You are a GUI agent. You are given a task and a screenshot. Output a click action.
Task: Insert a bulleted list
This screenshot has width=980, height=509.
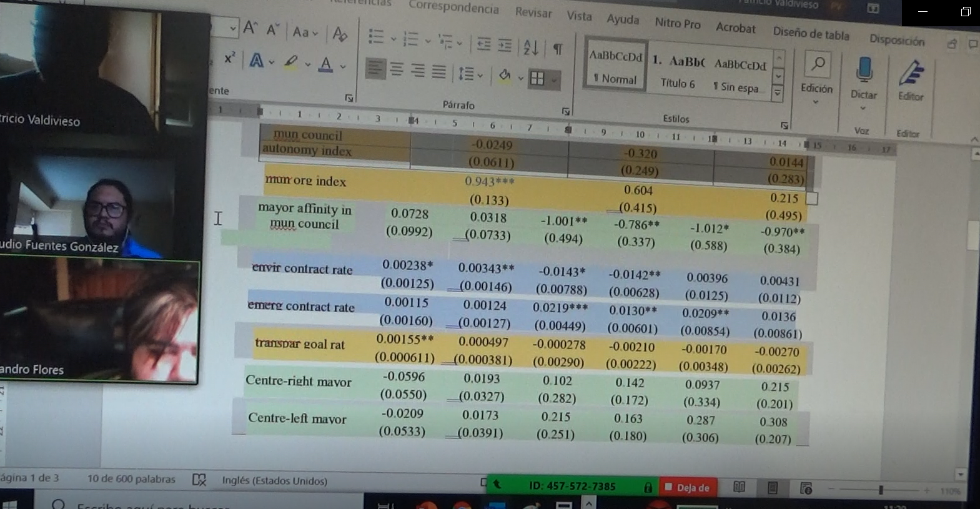[376, 37]
